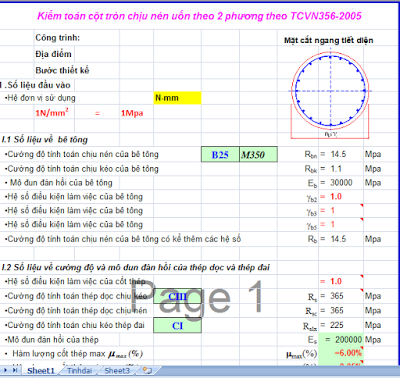Select the red μmax value -6.00%

[x=348, y=353]
